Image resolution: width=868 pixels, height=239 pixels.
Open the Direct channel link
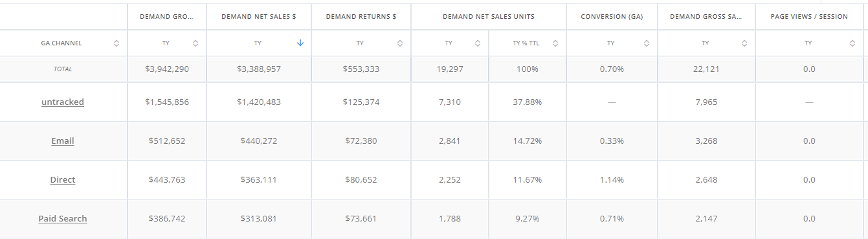tap(63, 179)
